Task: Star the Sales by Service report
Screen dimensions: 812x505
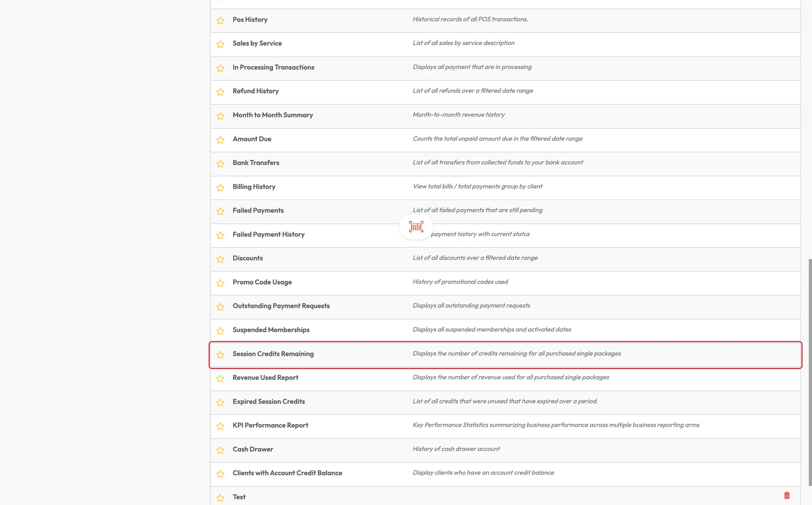Action: (x=220, y=44)
